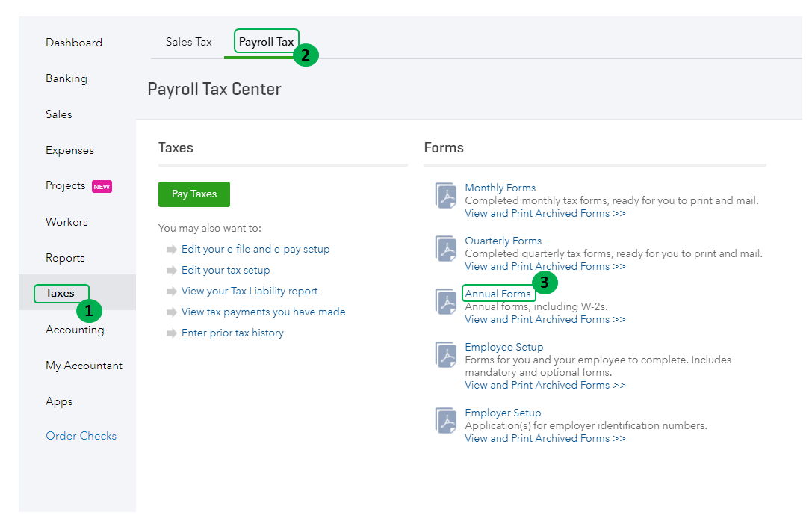The height and width of the screenshot is (515, 812).
Task: Click the NEW badge beside Projects
Action: click(102, 186)
